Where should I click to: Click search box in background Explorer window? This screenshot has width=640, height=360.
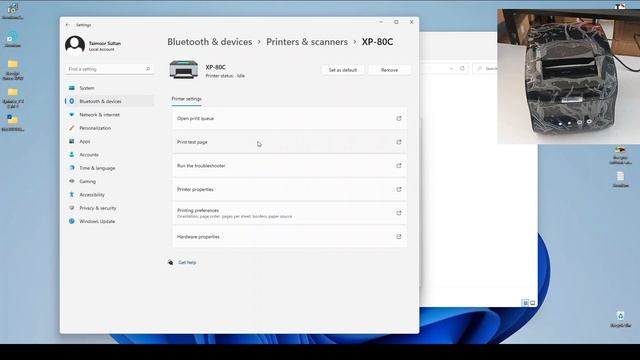485,68
